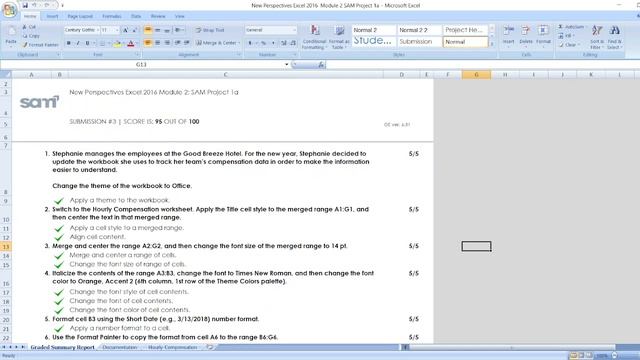Activate the Format Painter
The image size is (640, 360).
40,45
